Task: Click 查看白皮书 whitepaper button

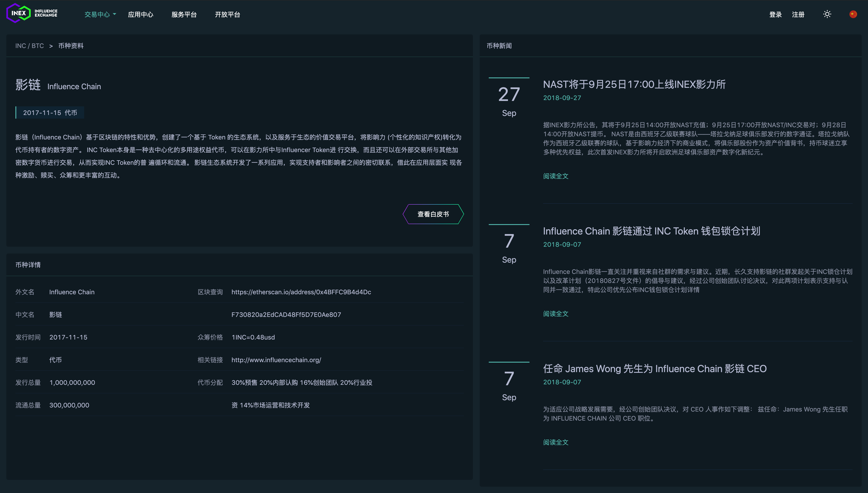Action: click(433, 214)
